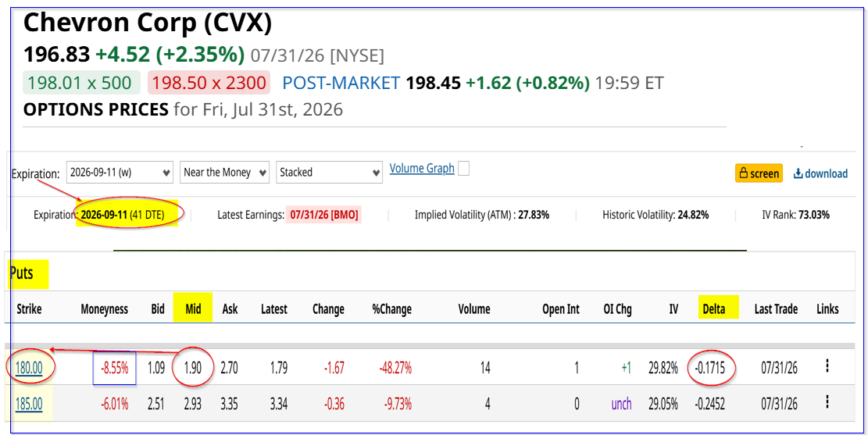The image size is (868, 435).
Task: Sort by the Open Int column header
Action: (x=561, y=308)
